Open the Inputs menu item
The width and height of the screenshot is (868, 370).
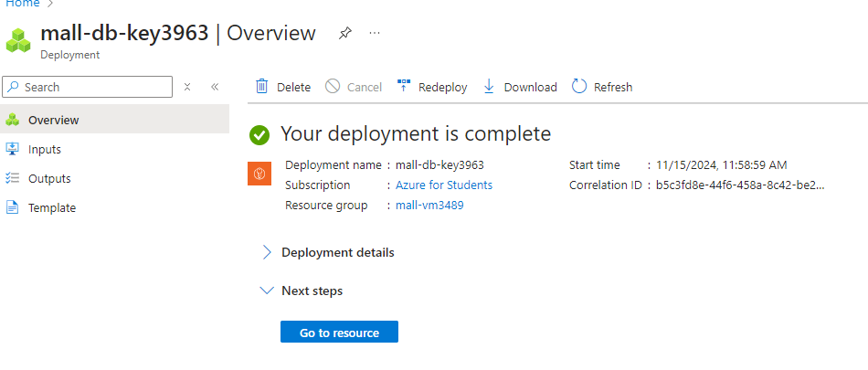tap(114, 149)
